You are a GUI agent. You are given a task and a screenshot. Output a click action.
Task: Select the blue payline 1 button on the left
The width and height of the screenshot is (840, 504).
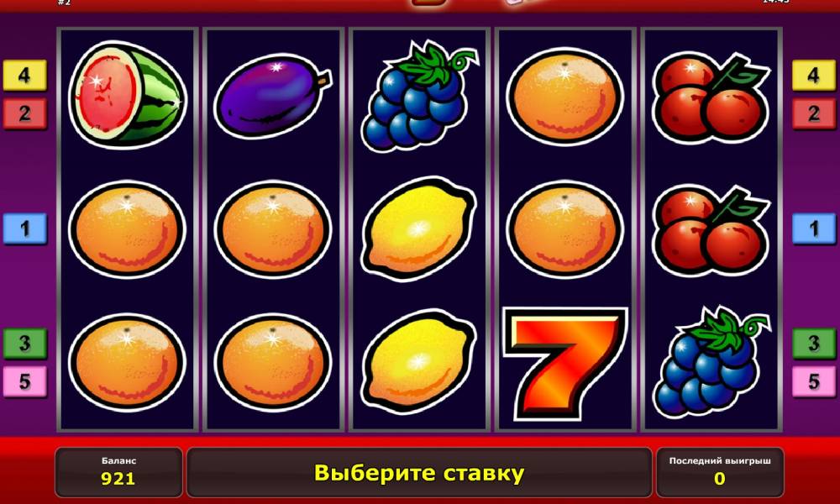(24, 228)
